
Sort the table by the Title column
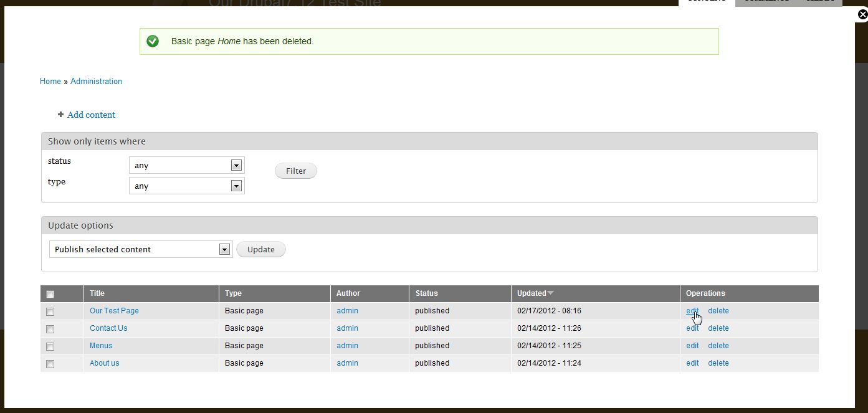point(97,293)
